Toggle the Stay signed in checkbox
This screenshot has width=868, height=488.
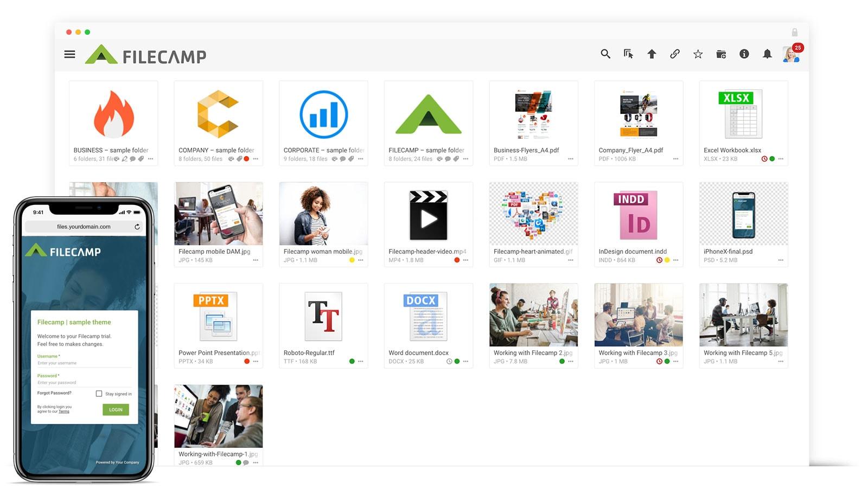[x=99, y=394]
